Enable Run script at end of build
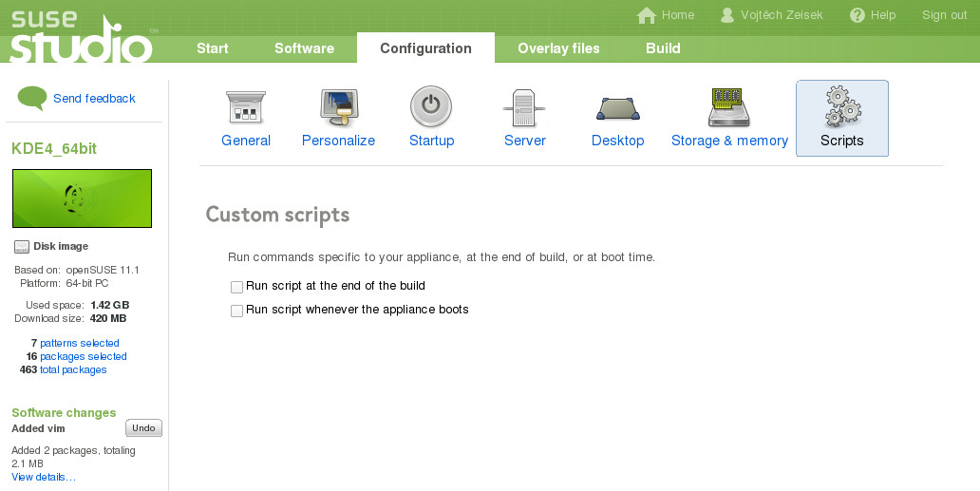Screen dimensions: 980x491 [236, 287]
